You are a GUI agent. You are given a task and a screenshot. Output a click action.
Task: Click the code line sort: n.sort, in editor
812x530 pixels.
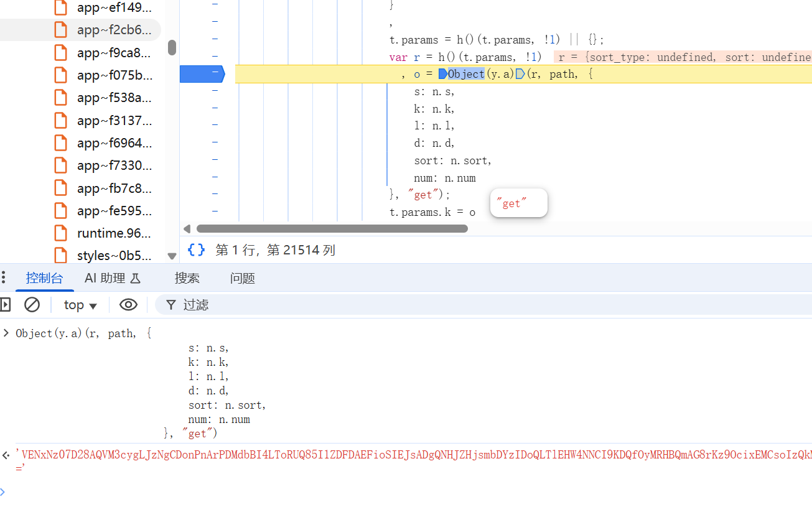tap(452, 160)
